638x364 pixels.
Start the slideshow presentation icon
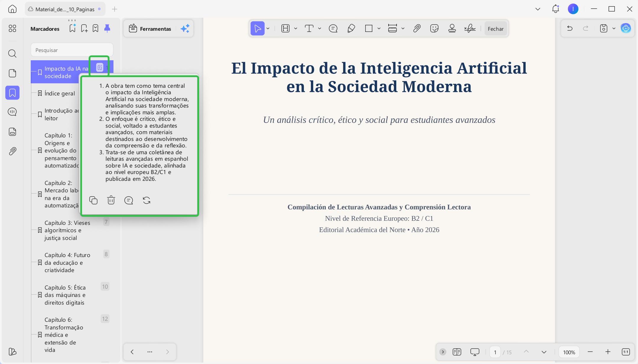tap(475, 352)
